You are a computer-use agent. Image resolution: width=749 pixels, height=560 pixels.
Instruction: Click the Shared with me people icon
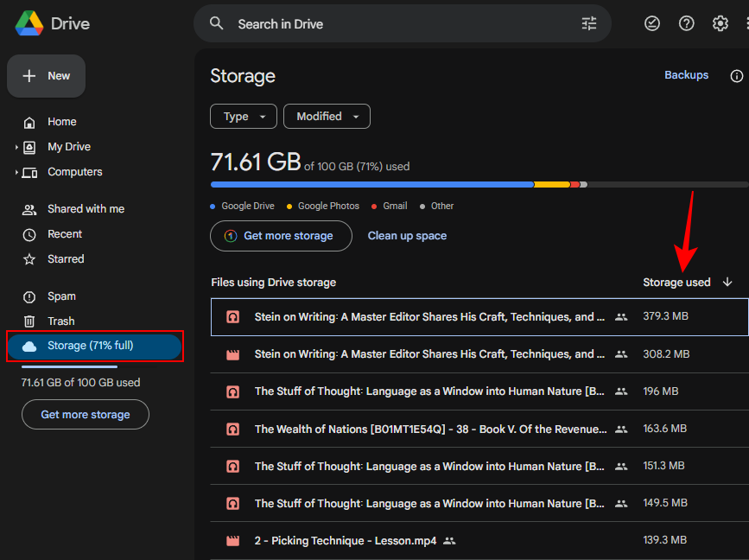(29, 209)
